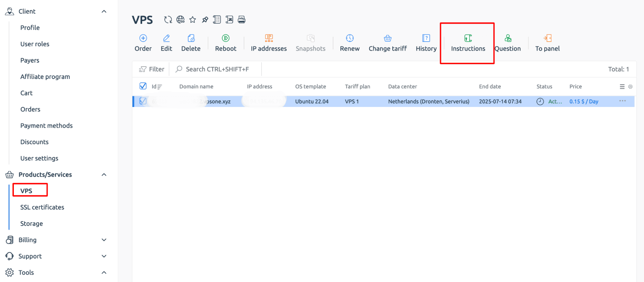Delete the selected VPS
This screenshot has width=644, height=282.
(191, 43)
